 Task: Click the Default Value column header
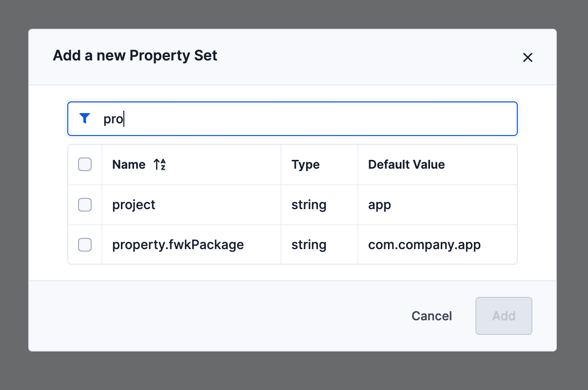[x=406, y=164]
